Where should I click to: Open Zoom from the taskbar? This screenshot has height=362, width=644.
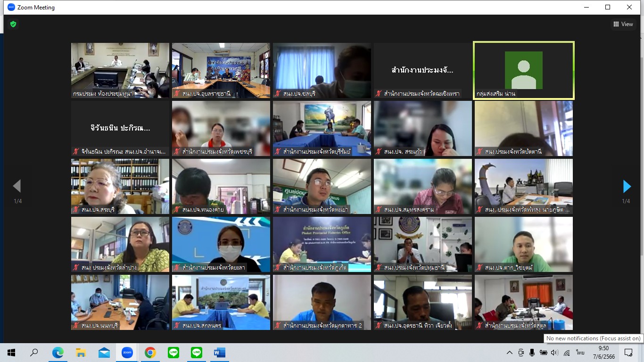[x=127, y=353]
